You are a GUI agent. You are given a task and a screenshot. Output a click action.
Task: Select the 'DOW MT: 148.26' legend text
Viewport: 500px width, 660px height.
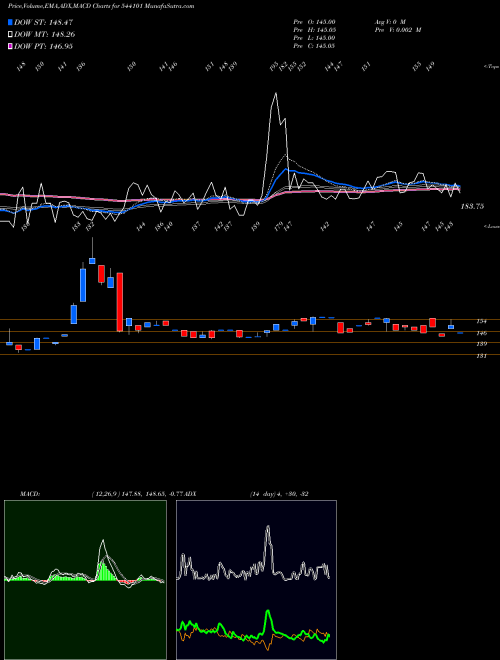(45, 35)
